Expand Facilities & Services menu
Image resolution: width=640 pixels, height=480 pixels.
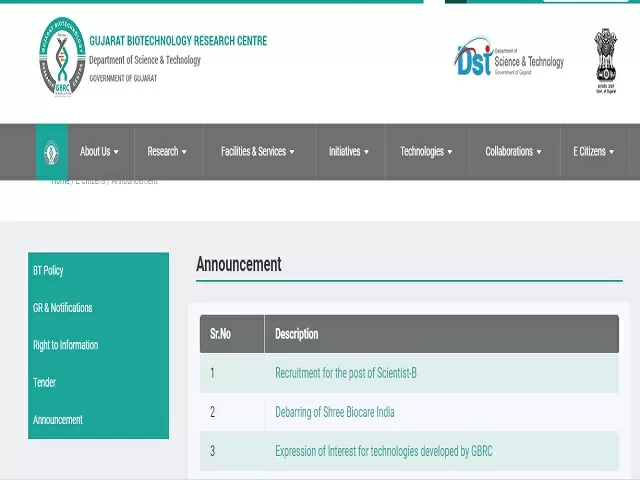point(257,152)
